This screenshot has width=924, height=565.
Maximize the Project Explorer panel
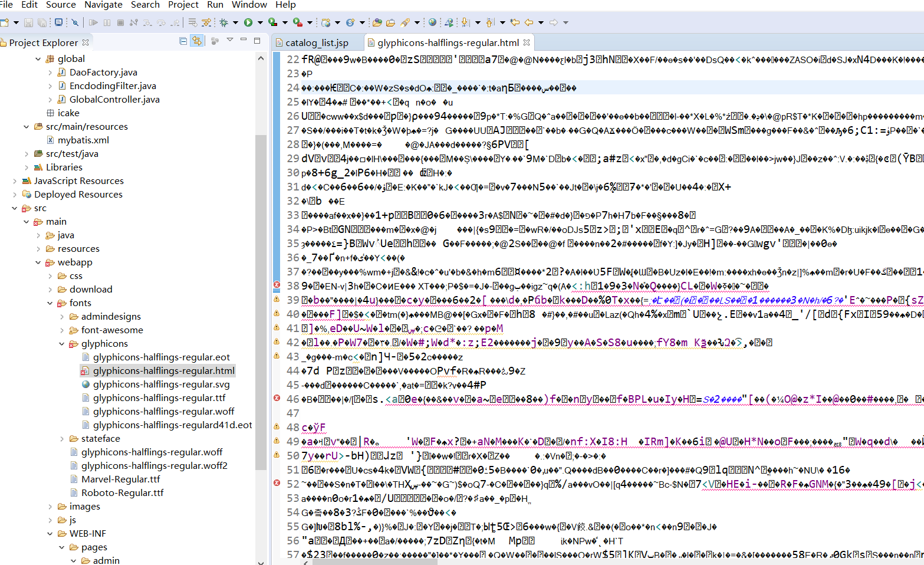pyautogui.click(x=257, y=41)
